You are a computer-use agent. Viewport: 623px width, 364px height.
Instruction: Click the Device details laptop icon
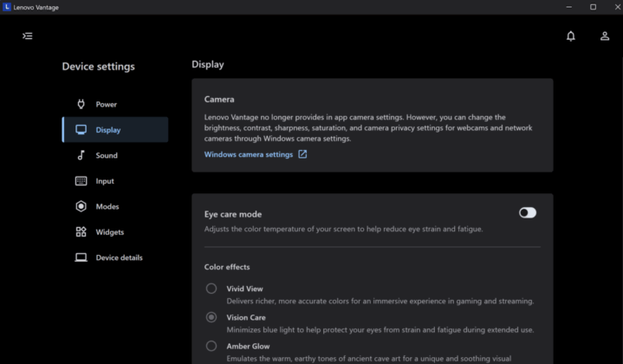81,257
